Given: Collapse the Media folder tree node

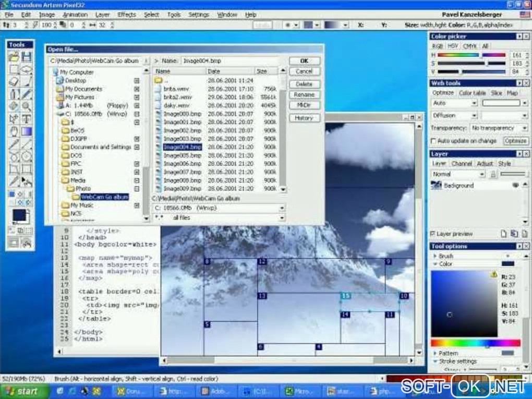Looking at the screenshot, I should 137,180.
